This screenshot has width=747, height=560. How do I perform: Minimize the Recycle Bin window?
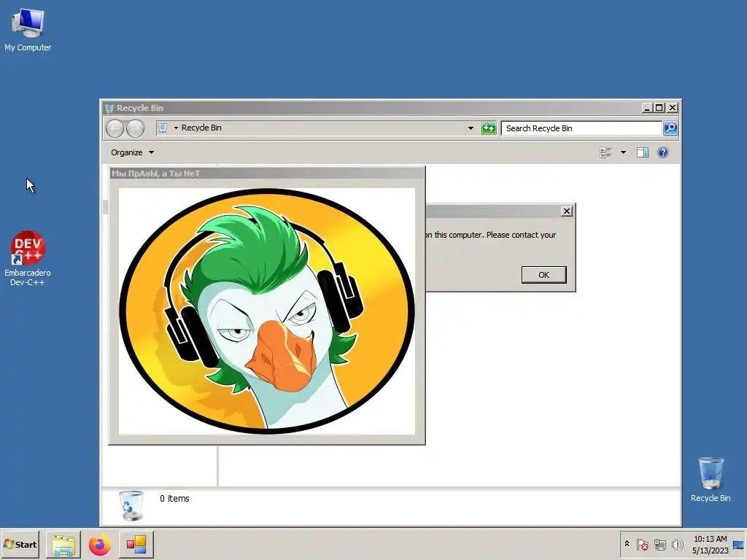pos(646,108)
